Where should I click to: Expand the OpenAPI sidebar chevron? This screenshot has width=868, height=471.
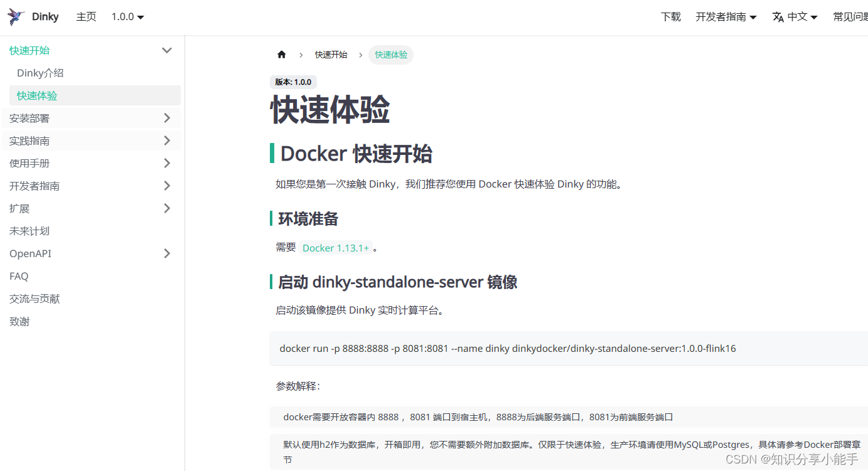click(x=167, y=253)
